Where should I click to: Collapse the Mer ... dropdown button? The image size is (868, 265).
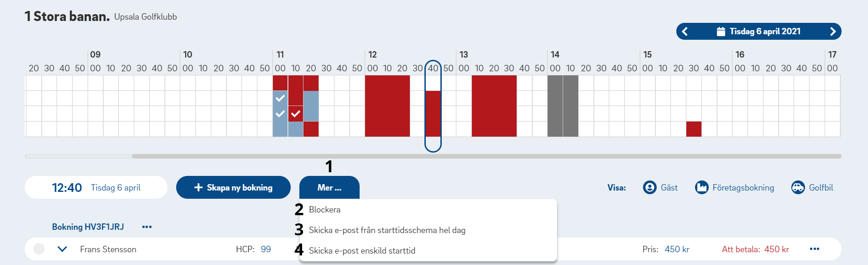pos(329,187)
